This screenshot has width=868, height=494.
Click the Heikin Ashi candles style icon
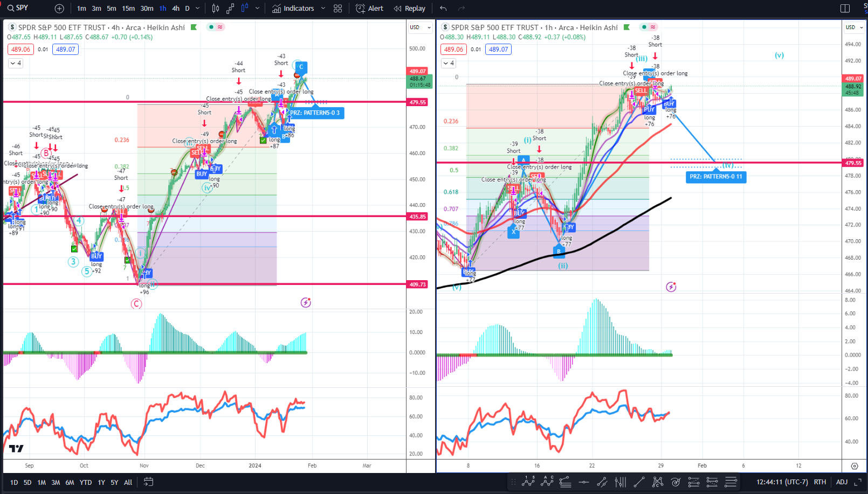[x=245, y=8]
